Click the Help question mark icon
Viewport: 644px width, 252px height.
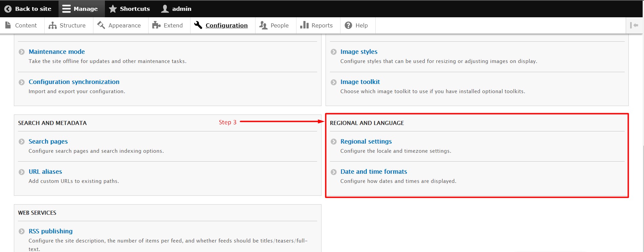[348, 25]
